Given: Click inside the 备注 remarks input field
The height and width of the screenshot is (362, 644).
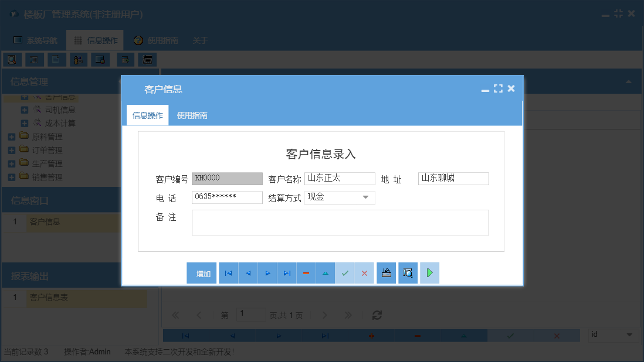Looking at the screenshot, I should pos(340,223).
